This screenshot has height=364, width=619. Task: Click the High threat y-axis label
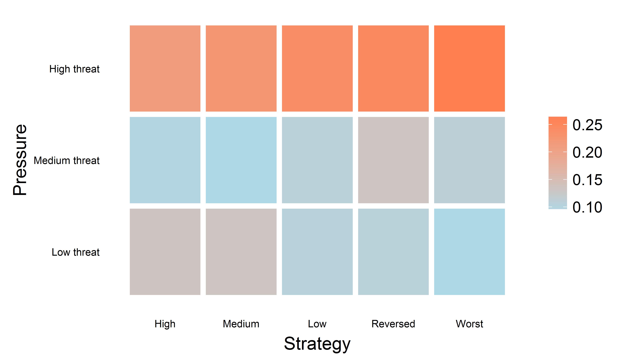[74, 69]
